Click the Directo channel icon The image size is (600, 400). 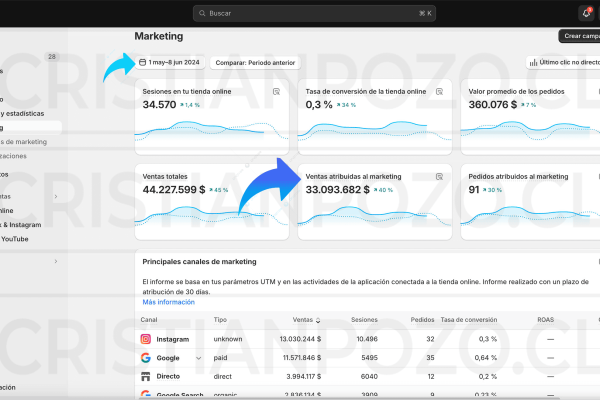coord(146,375)
